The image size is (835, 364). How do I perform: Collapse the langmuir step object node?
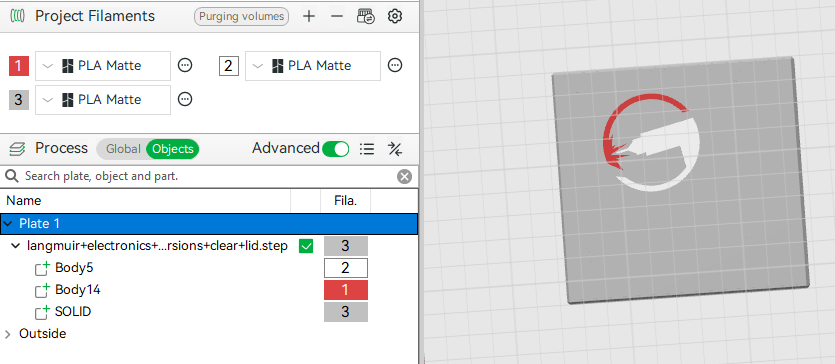15,246
